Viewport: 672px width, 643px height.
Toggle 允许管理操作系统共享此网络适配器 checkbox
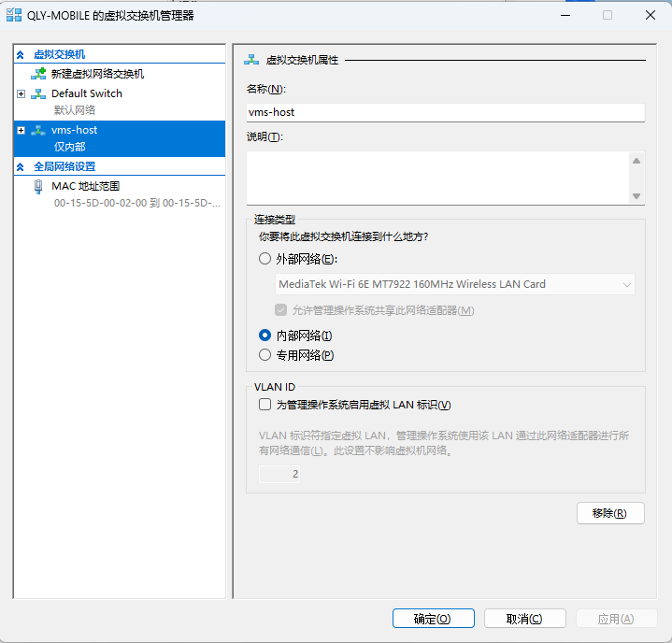pyautogui.click(x=280, y=310)
